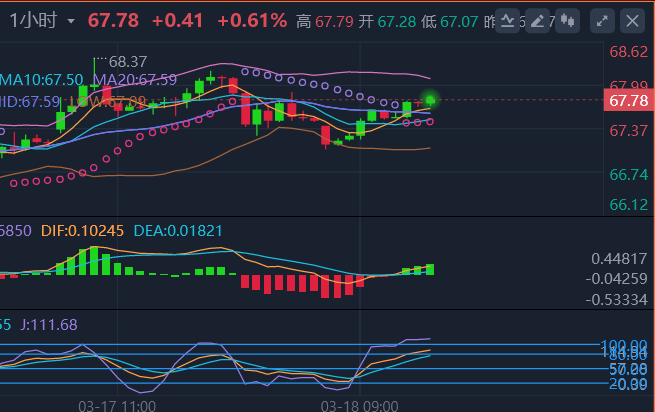The height and width of the screenshot is (412, 655).
Task: Select the DEA:0.01821 MACD label
Action: [181, 230]
